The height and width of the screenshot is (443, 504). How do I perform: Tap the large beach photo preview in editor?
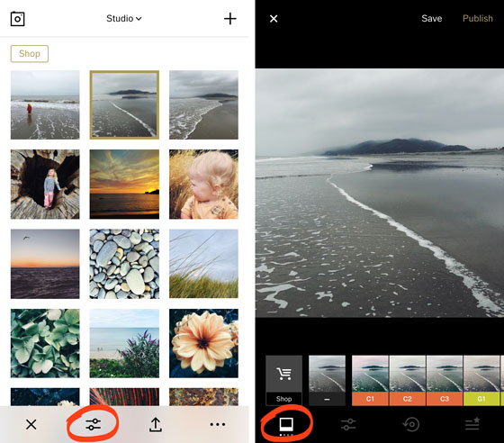(380, 193)
